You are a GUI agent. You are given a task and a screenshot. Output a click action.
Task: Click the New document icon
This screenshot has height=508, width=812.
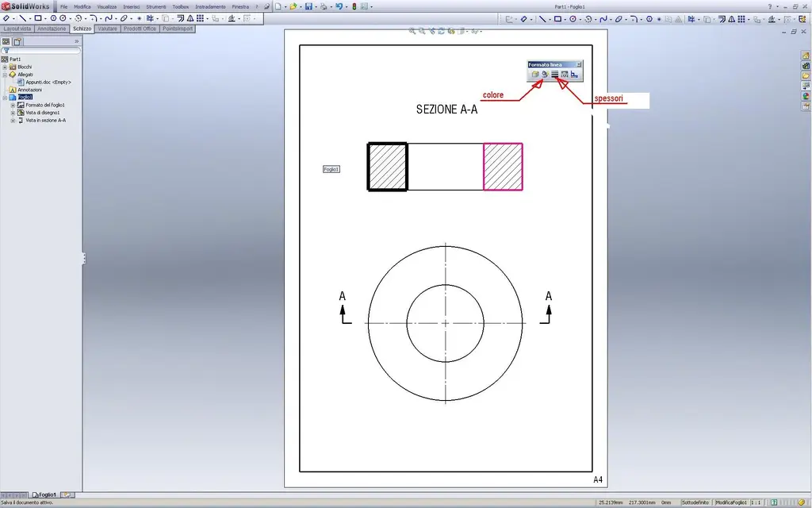click(x=278, y=6)
